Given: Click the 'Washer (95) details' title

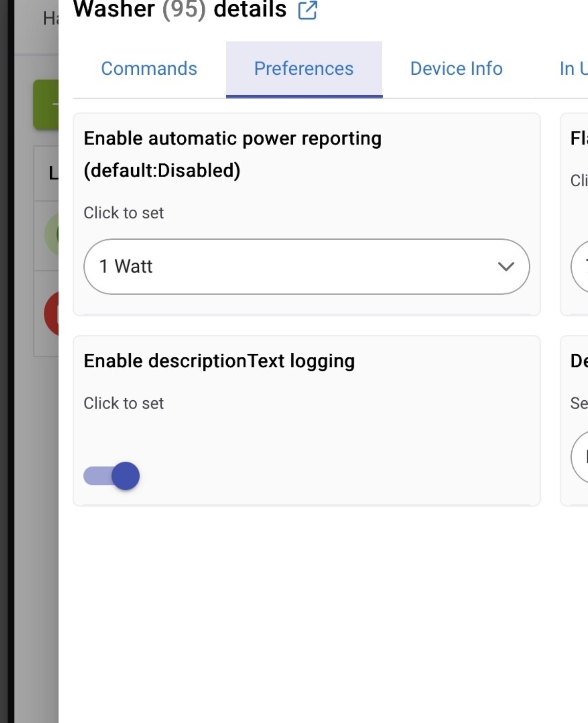Looking at the screenshot, I should pos(180,10).
